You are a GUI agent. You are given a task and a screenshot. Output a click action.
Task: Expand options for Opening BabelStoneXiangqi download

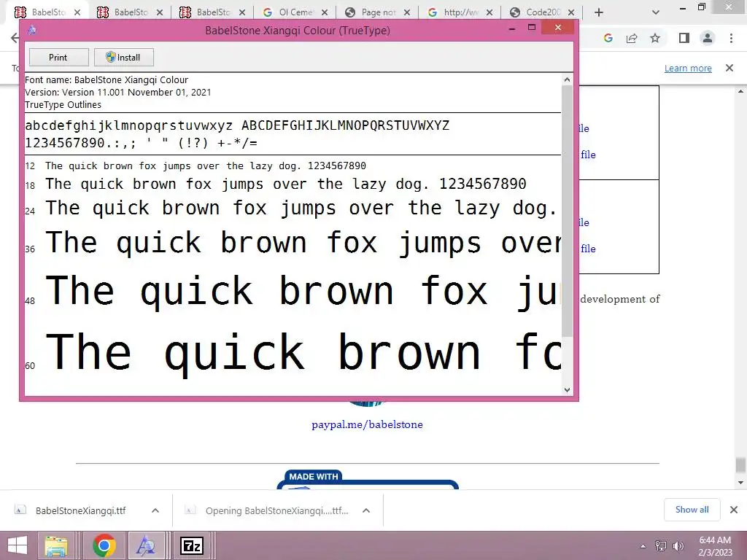point(366,510)
